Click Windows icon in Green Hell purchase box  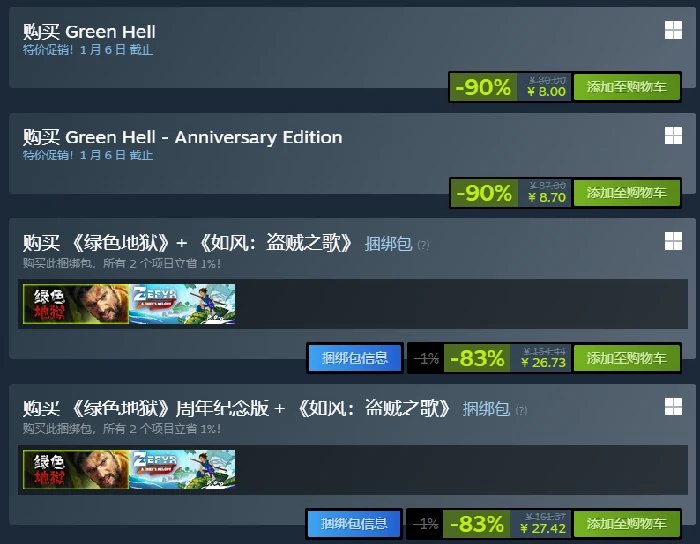[x=673, y=30]
